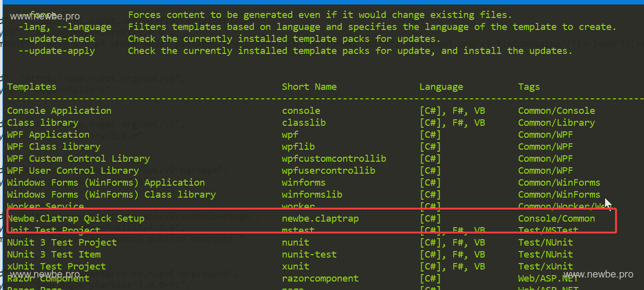Click the "Templates" column header

[x=31, y=87]
